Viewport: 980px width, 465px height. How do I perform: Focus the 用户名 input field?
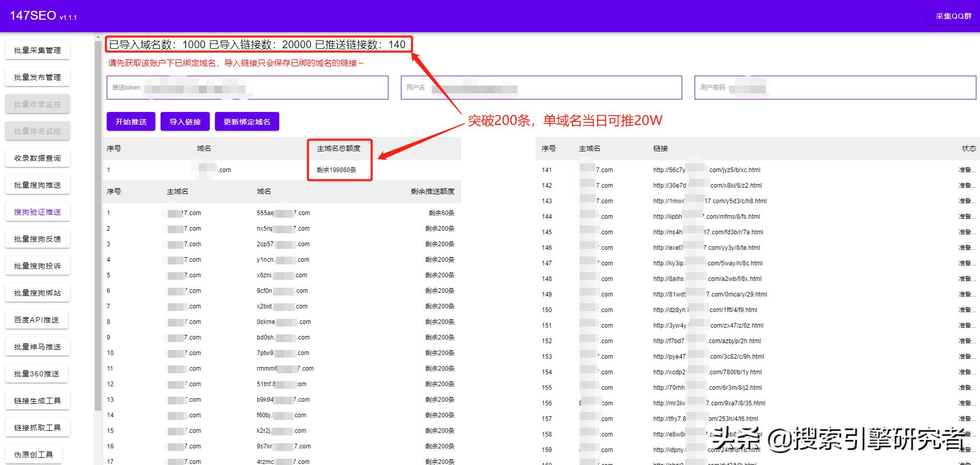[541, 88]
